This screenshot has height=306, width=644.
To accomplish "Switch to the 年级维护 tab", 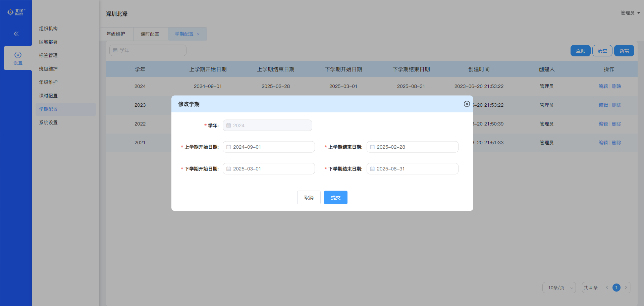I will (x=116, y=34).
